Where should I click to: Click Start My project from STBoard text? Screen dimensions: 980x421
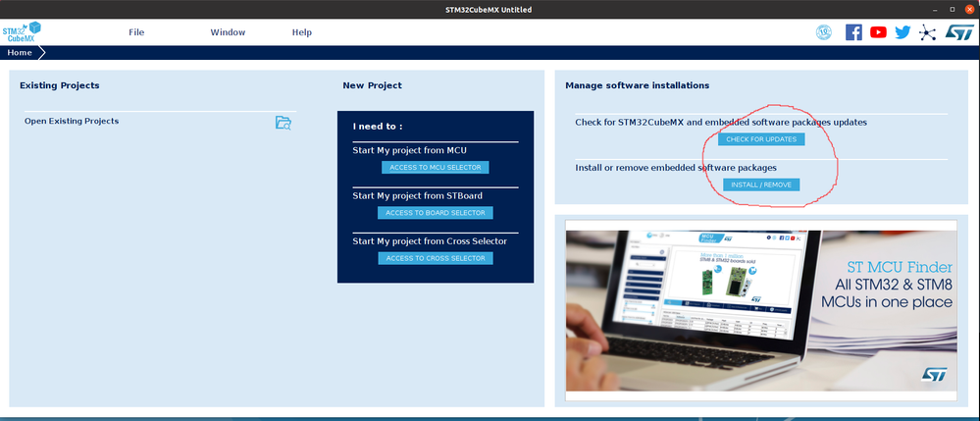418,196
